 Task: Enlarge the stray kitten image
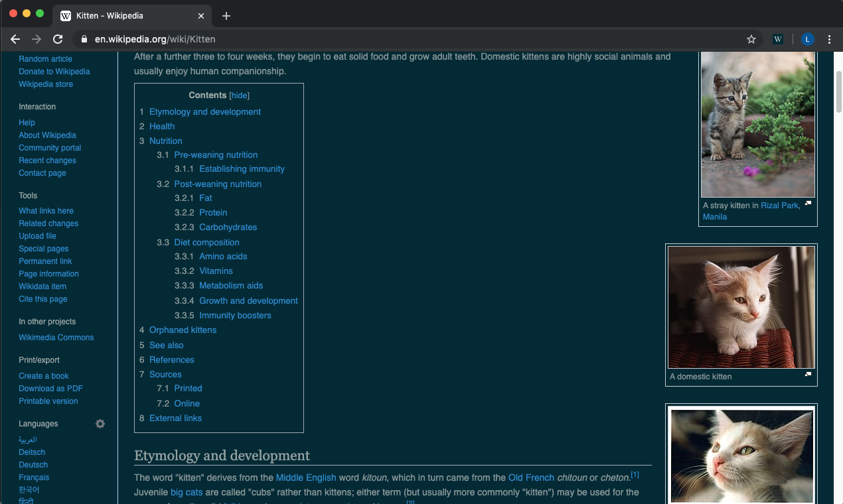point(807,204)
